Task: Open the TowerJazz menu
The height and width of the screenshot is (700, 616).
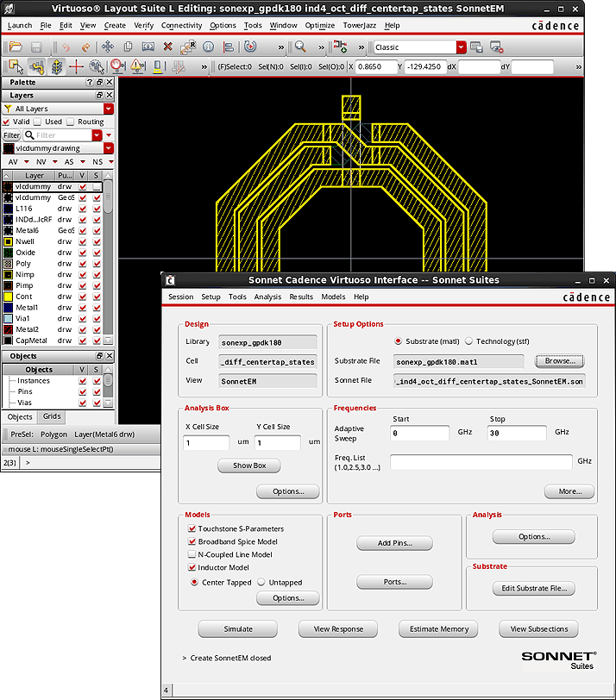Action: pyautogui.click(x=359, y=26)
